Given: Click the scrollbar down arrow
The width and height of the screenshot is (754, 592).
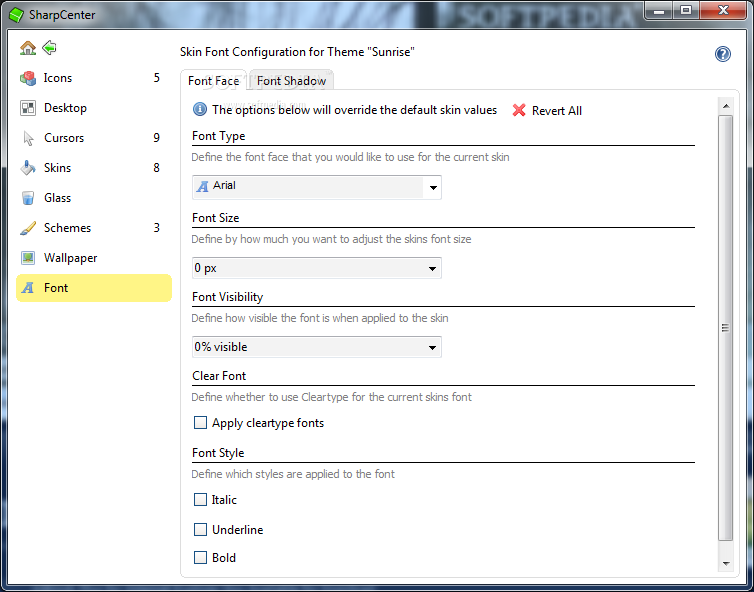Looking at the screenshot, I should (x=726, y=564).
